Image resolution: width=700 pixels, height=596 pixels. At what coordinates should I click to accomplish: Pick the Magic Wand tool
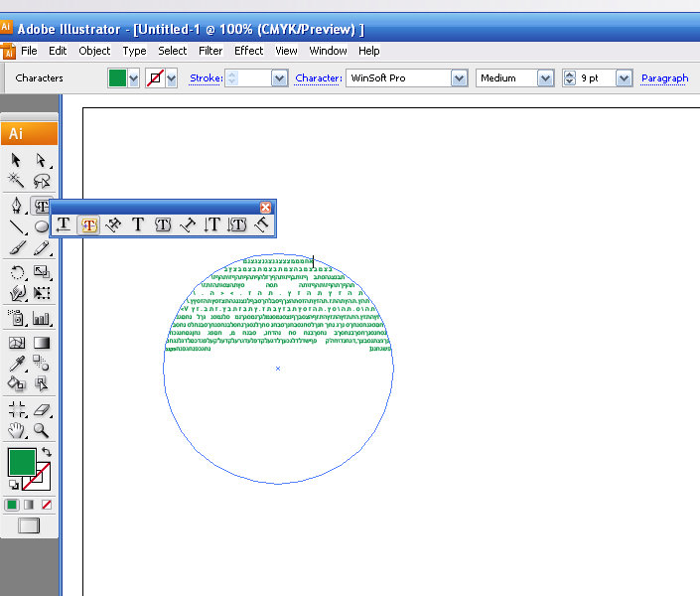pos(16,181)
